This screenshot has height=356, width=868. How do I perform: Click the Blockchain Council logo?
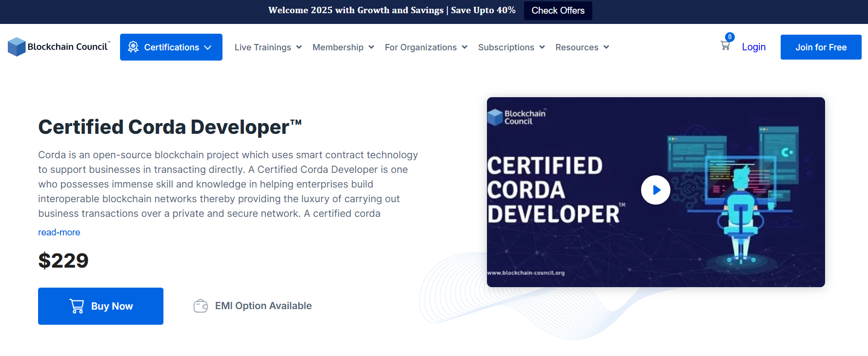59,47
